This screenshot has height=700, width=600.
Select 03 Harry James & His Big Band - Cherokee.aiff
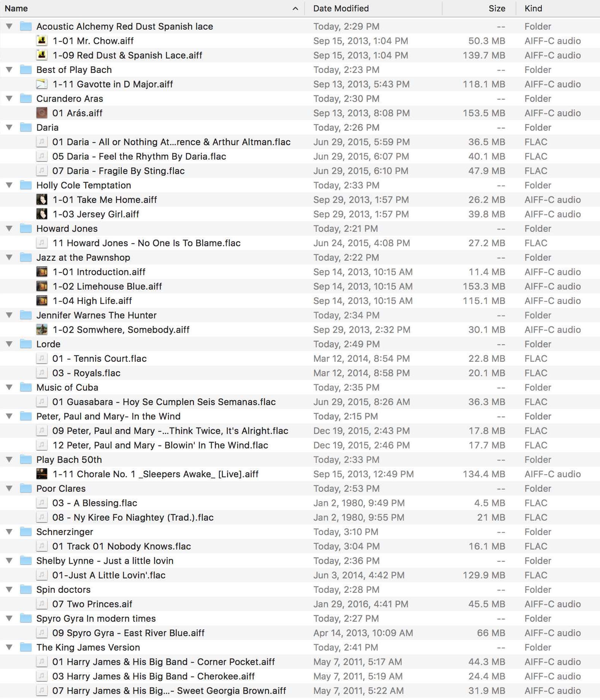point(300,676)
